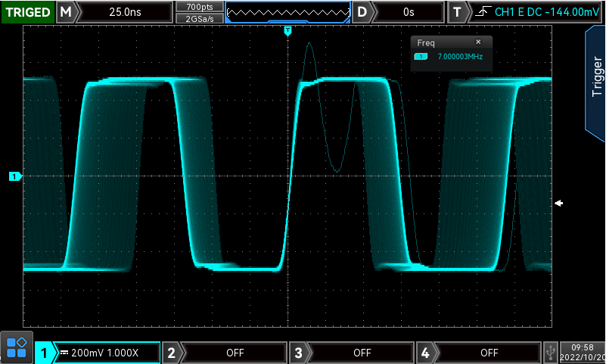Screen dimensions: 606x364
Task: Click the trigger level arrow on right edge
Action: click(x=558, y=203)
